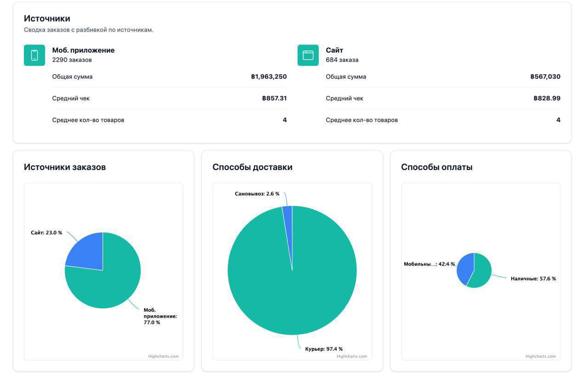
Task: Click the Способы доставки chart title
Action: [x=252, y=167]
